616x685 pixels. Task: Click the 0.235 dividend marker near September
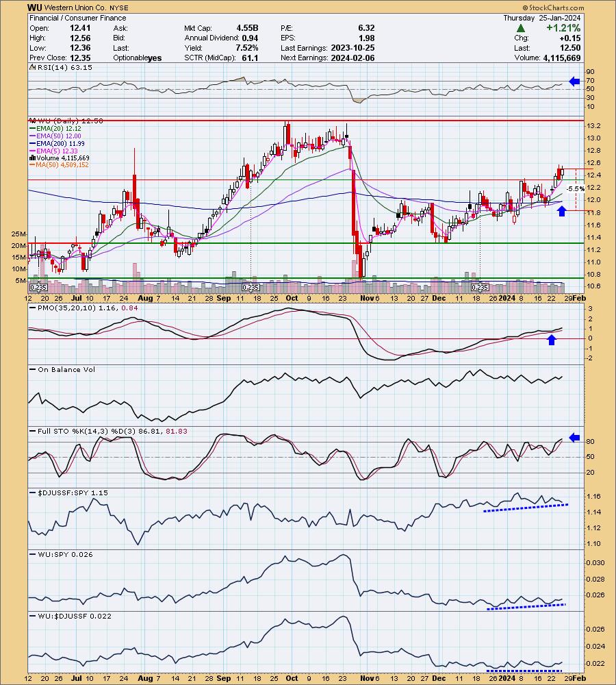(x=251, y=288)
